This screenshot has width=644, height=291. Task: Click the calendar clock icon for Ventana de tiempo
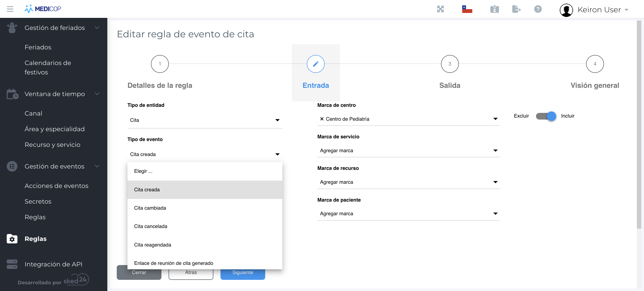(12, 94)
